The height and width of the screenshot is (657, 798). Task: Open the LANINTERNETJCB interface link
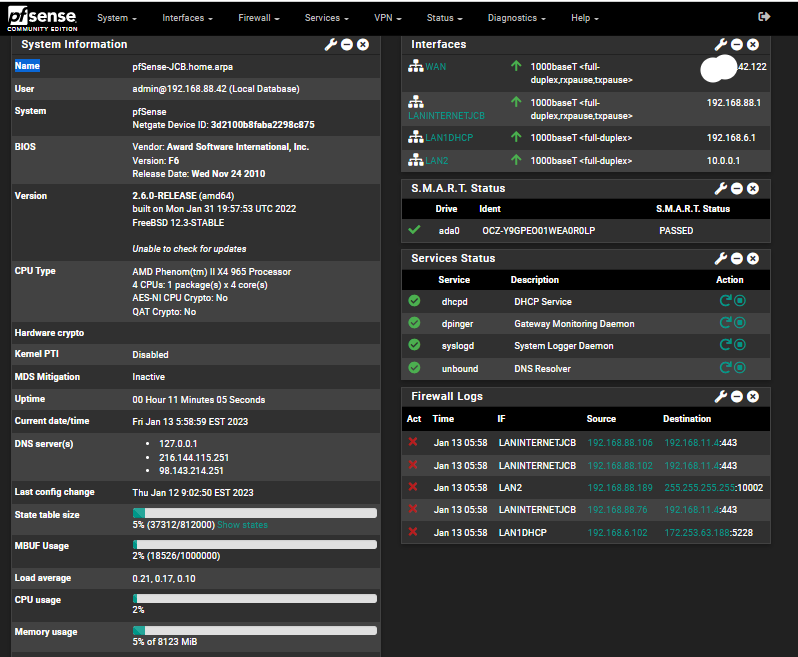pyautogui.click(x=446, y=116)
